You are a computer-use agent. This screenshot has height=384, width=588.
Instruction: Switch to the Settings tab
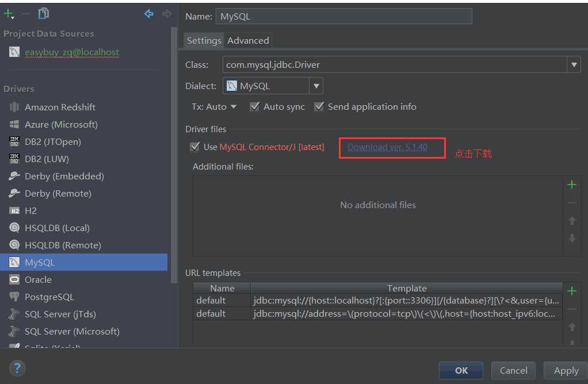pos(204,40)
